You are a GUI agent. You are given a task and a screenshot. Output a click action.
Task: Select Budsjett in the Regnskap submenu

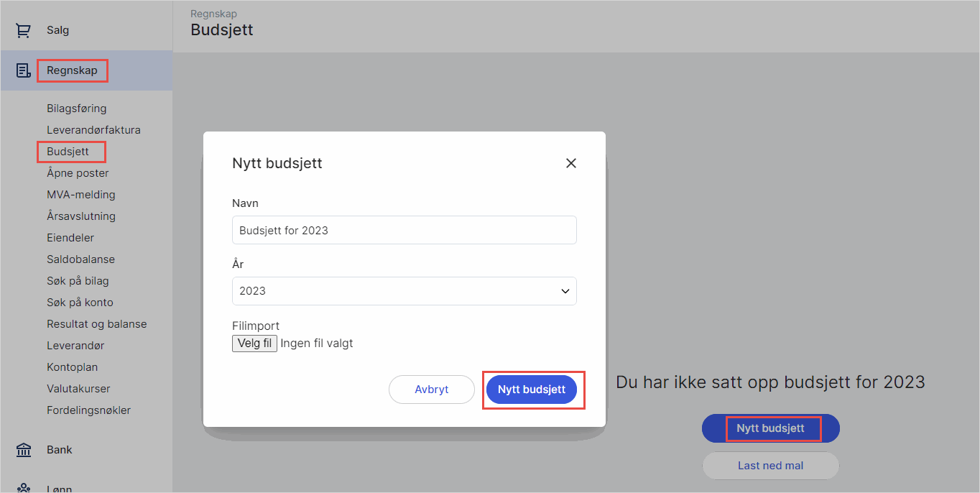coord(68,152)
